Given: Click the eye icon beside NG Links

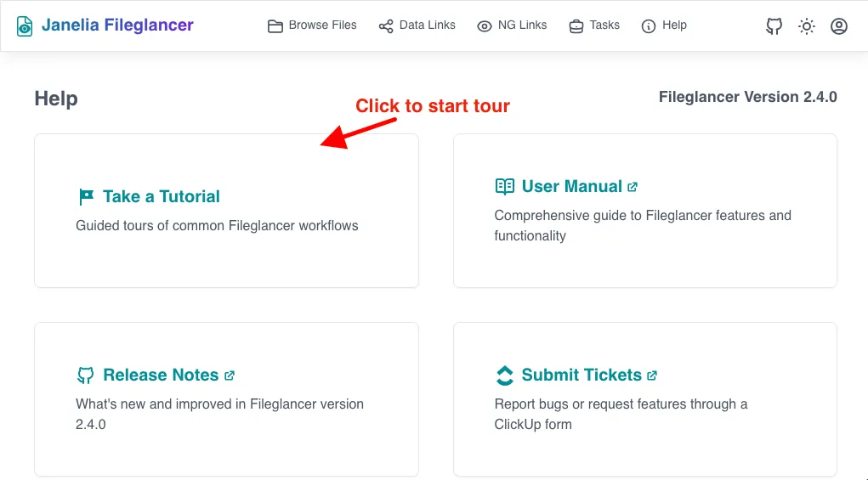Looking at the screenshot, I should [485, 26].
